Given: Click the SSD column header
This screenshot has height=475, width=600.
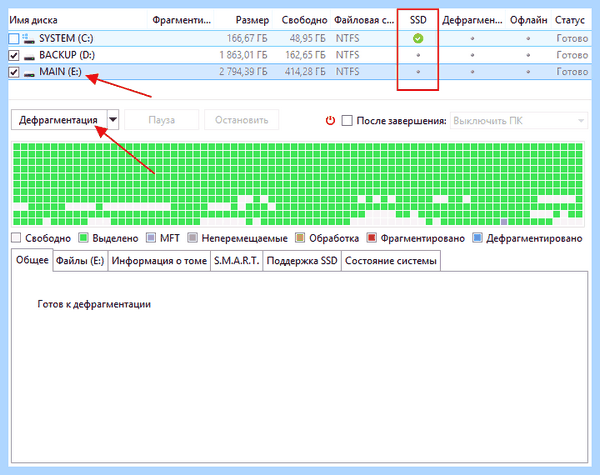Looking at the screenshot, I should 418,20.
